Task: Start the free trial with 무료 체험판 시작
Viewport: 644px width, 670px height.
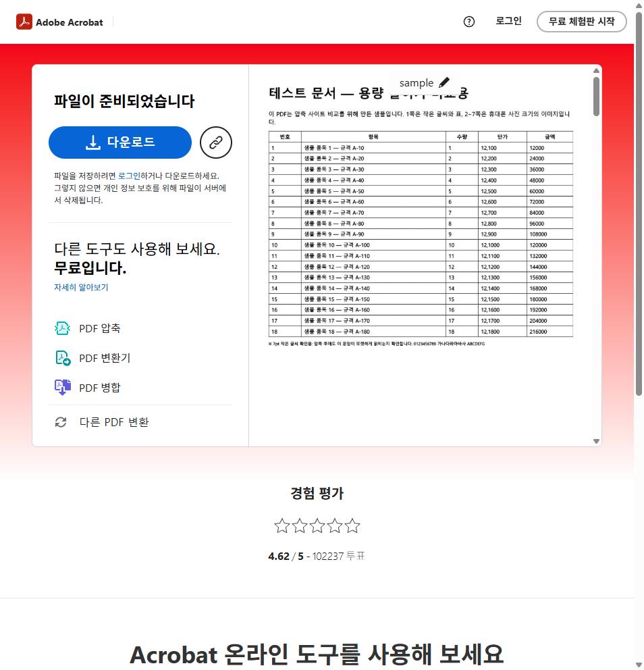Action: [582, 22]
